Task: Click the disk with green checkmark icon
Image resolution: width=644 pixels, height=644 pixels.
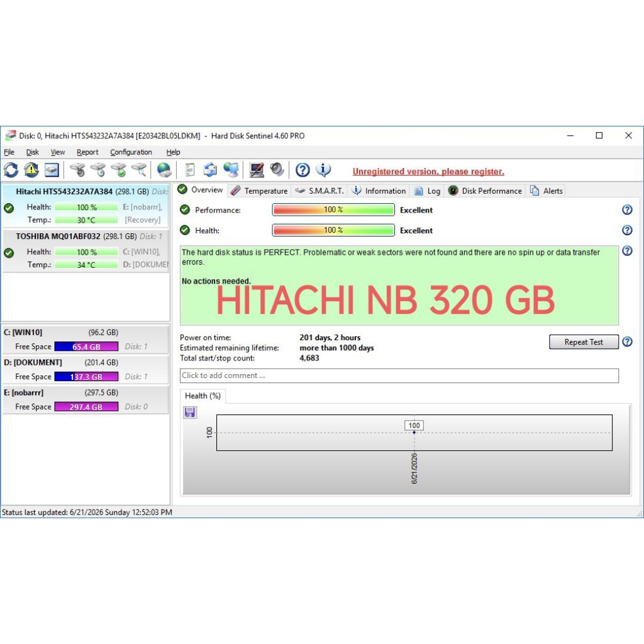Action: pyautogui.click(x=119, y=170)
